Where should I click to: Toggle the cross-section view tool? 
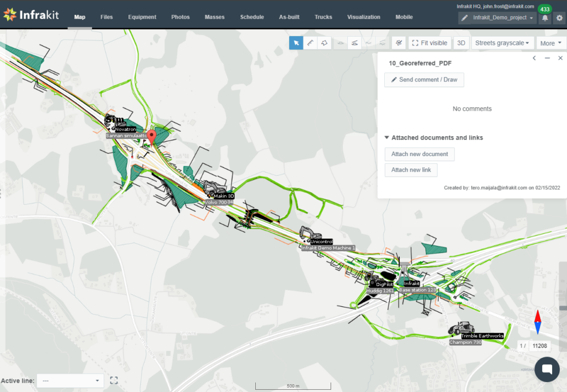pos(354,43)
